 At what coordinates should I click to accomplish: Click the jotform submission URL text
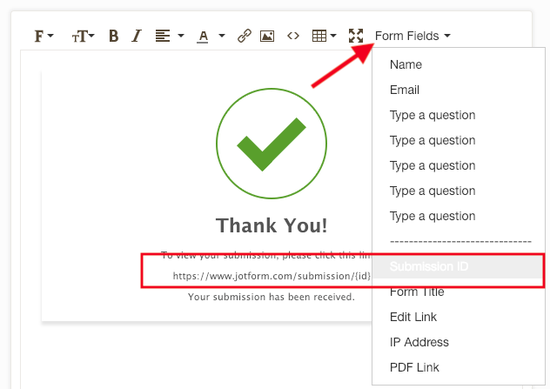272,276
